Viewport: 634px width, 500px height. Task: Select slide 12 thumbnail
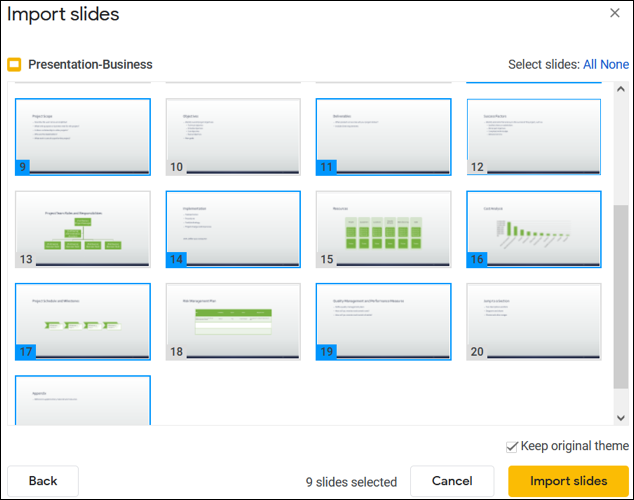coord(533,137)
